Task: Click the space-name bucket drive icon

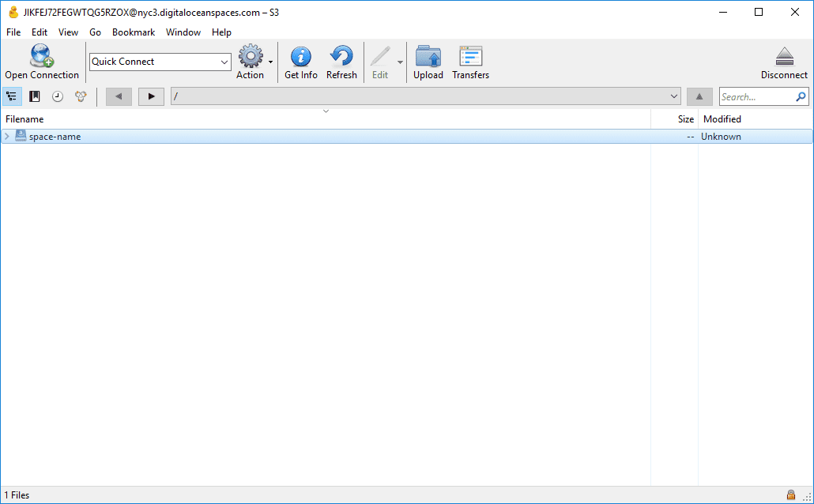Action: (x=21, y=136)
